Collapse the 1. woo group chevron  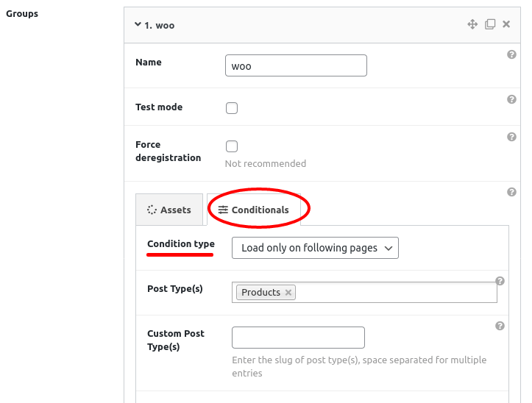pyautogui.click(x=138, y=24)
